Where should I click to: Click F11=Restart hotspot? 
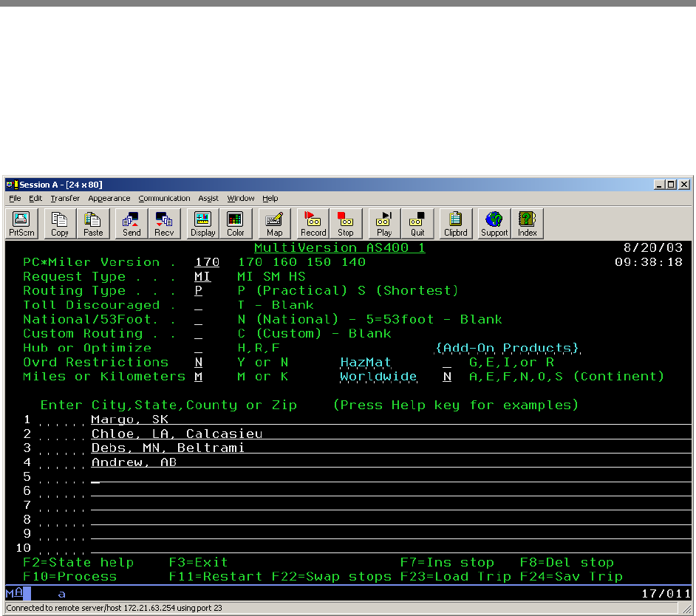[x=215, y=577]
